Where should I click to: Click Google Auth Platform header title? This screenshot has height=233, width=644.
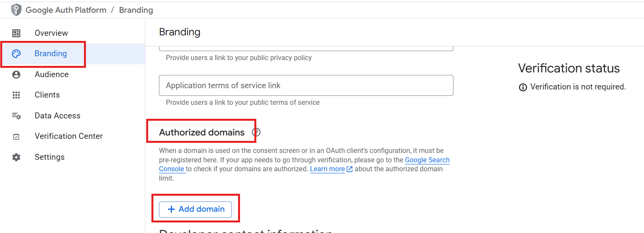click(x=66, y=10)
